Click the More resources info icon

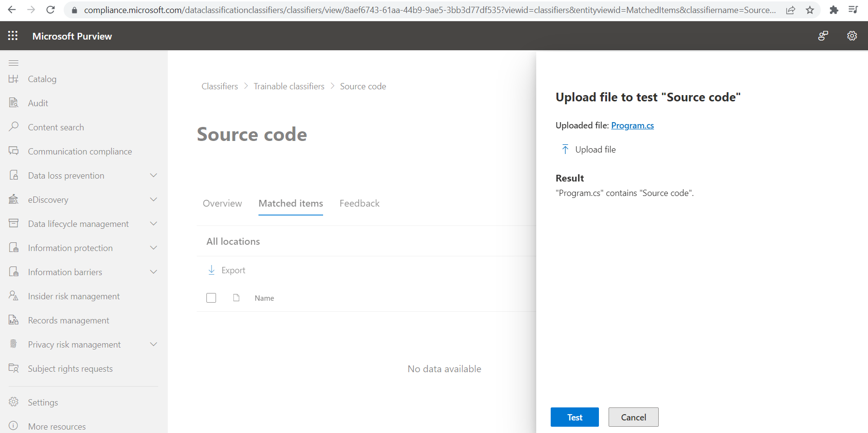[14, 426]
